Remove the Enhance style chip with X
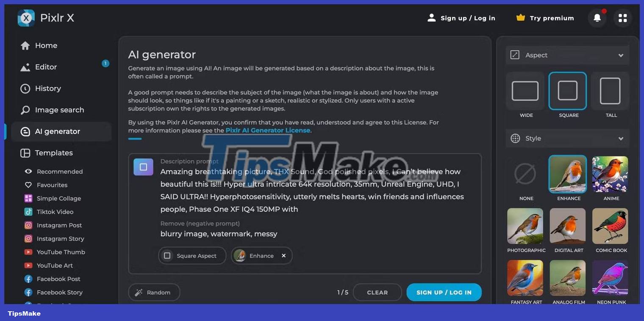 click(284, 256)
